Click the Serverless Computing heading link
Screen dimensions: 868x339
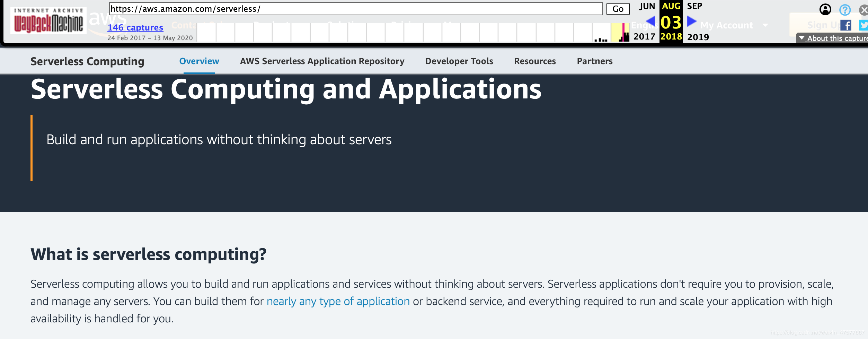87,61
